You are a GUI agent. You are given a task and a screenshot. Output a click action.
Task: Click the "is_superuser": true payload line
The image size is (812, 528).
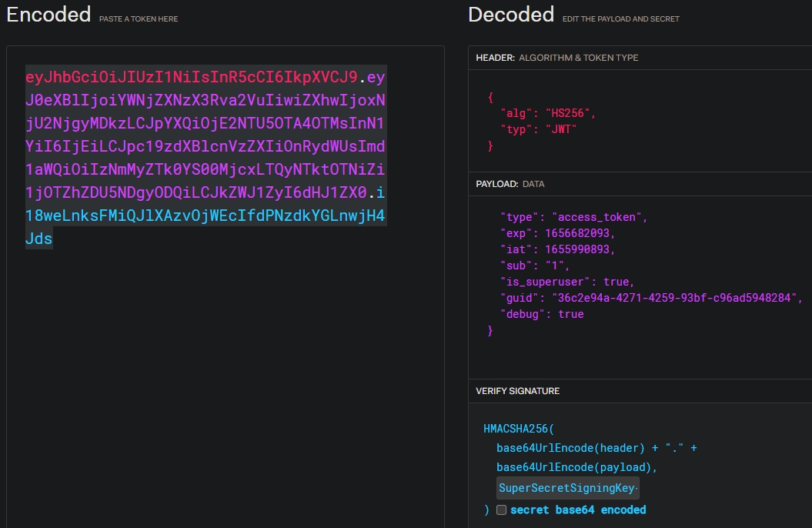pos(567,282)
